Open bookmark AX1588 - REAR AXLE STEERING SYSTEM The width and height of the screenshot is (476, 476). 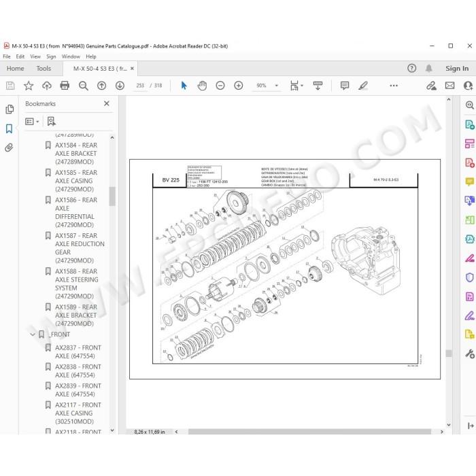[76, 284]
